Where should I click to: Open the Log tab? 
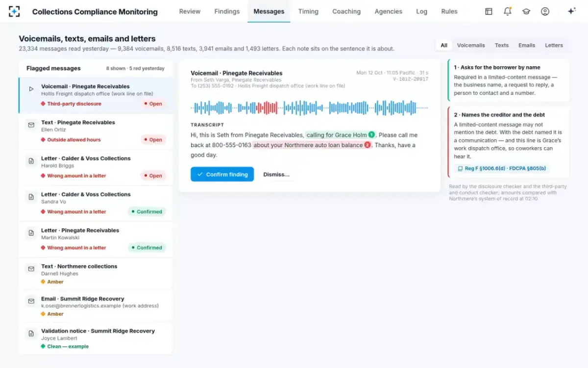(422, 11)
